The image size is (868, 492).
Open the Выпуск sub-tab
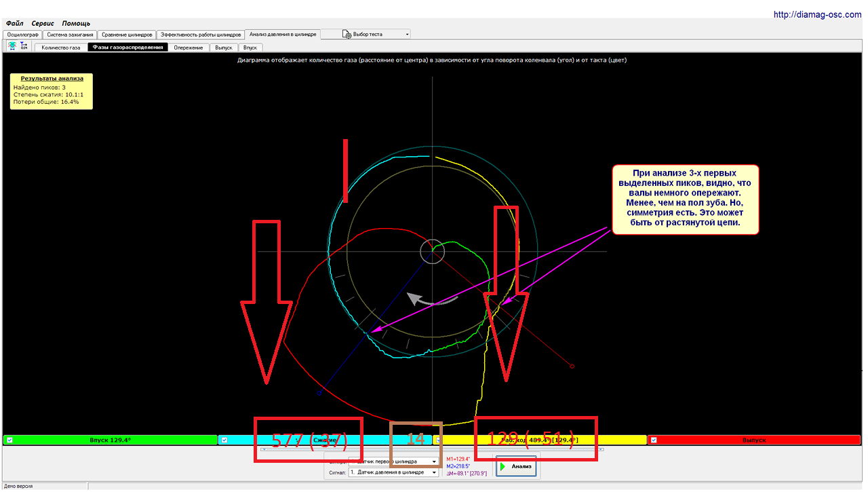click(x=224, y=48)
